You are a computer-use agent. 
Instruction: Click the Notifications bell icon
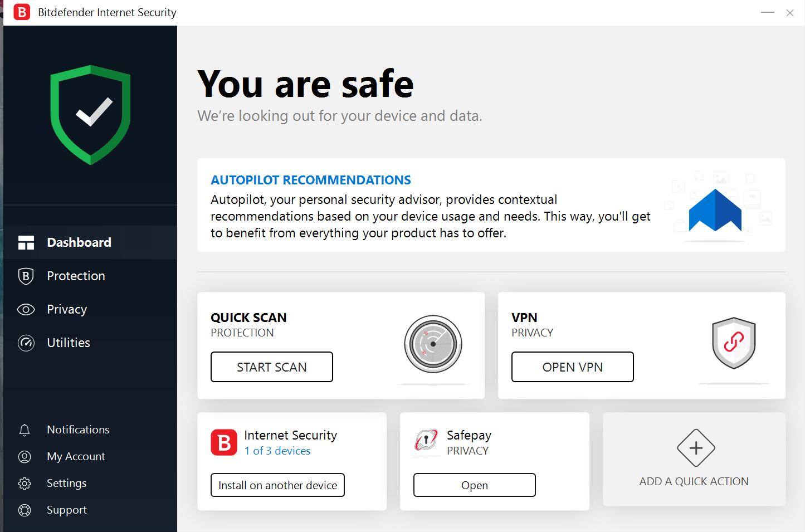[25, 430]
